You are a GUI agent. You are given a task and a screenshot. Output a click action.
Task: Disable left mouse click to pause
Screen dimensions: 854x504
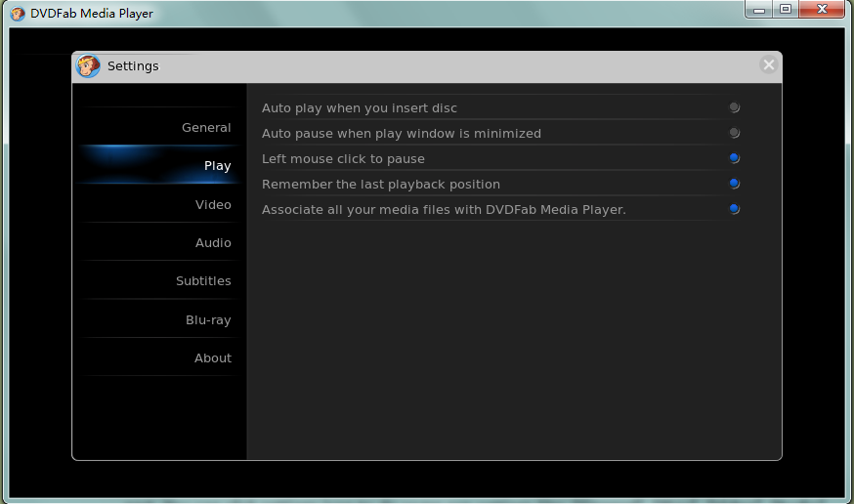(x=734, y=158)
